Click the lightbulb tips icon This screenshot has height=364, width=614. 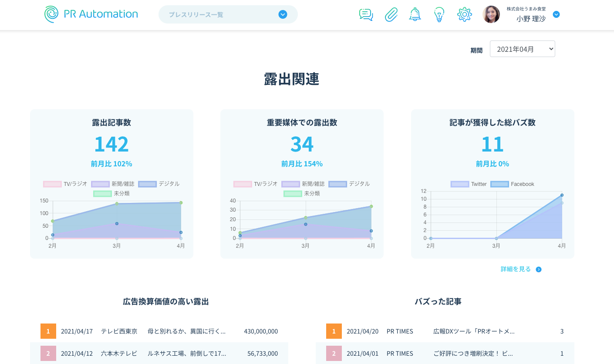[x=439, y=14]
